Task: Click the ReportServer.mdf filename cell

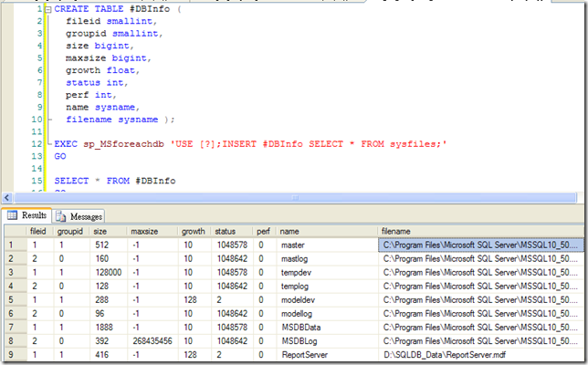Action: tap(481, 355)
